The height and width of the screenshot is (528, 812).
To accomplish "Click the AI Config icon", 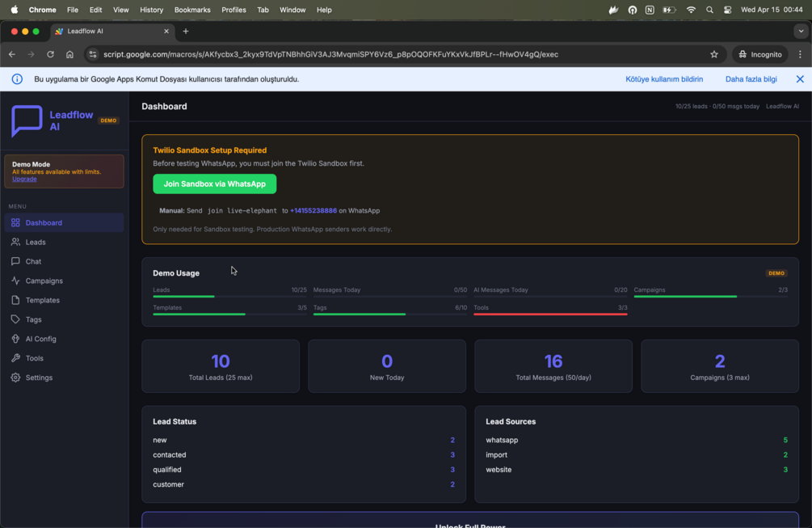I will pos(15,339).
